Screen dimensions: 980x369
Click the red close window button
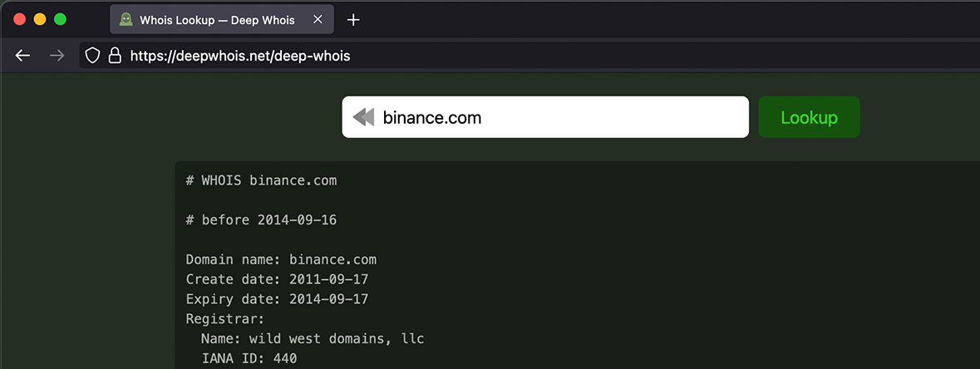[20, 19]
